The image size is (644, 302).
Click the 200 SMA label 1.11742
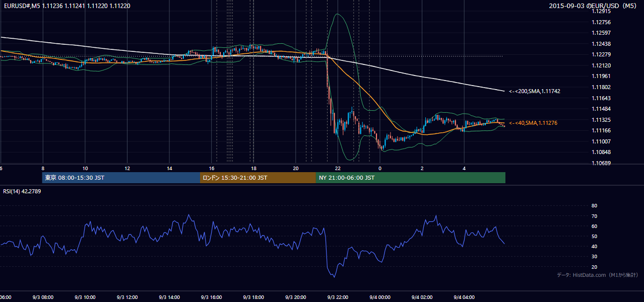(x=535, y=92)
